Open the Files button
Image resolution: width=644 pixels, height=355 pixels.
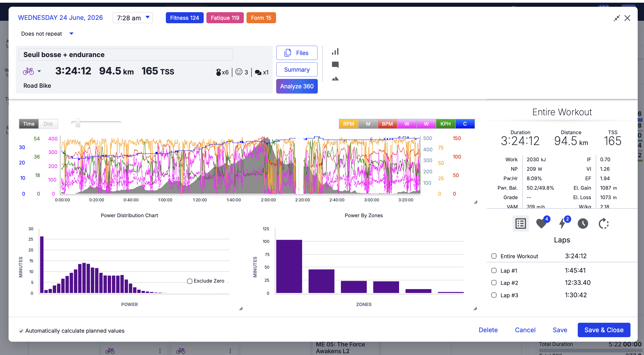297,53
